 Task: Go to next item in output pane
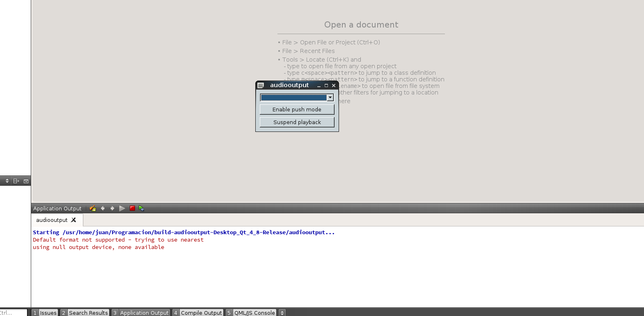[112, 208]
